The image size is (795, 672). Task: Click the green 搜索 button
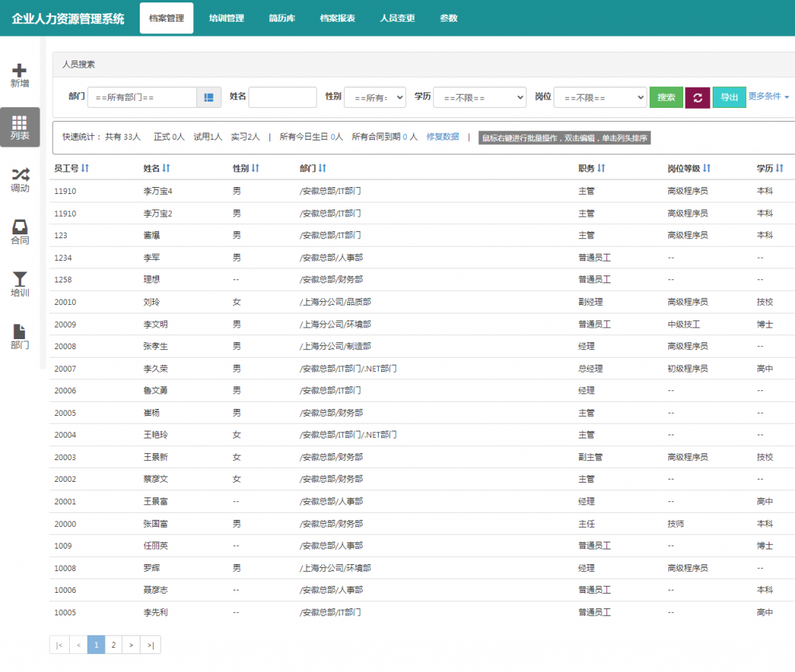666,97
